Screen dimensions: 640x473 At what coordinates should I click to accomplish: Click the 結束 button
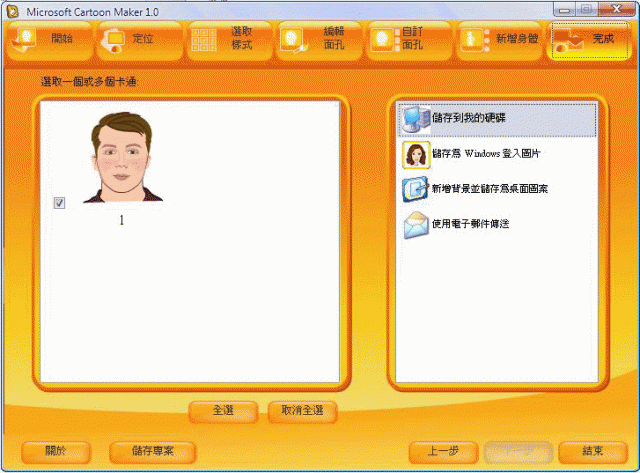click(x=593, y=452)
